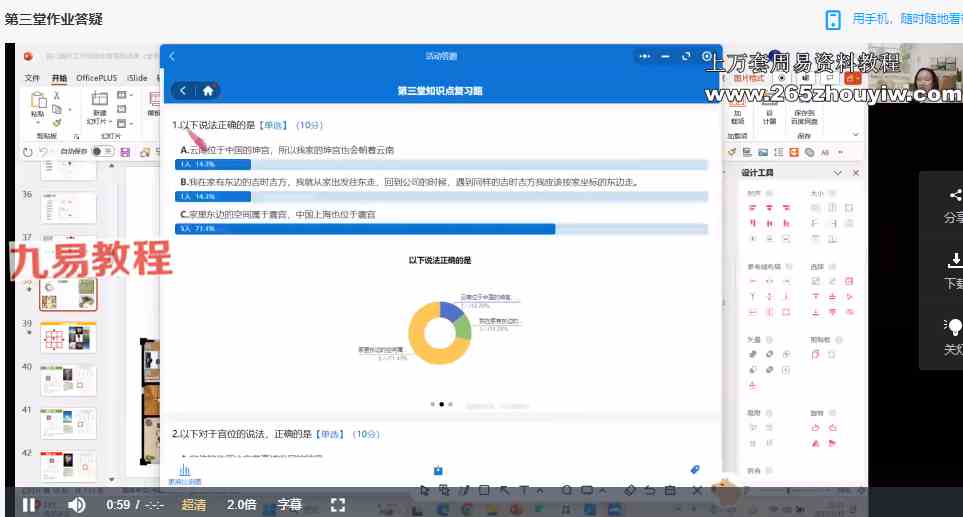
Task: Open the 2.0倍 playback speed menu
Action: [241, 505]
